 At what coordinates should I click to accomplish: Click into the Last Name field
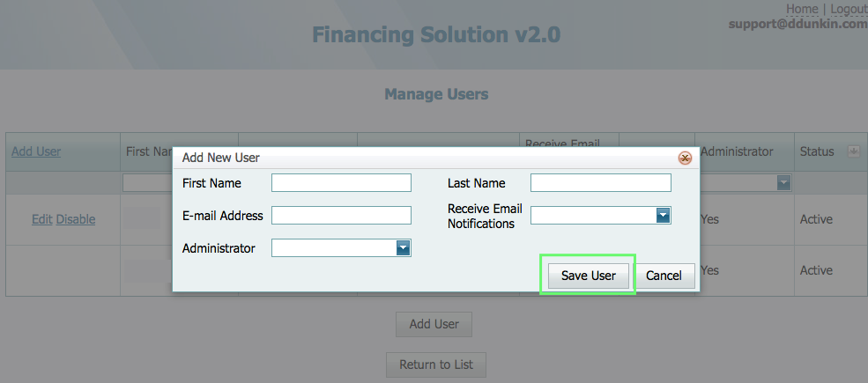tap(600, 183)
